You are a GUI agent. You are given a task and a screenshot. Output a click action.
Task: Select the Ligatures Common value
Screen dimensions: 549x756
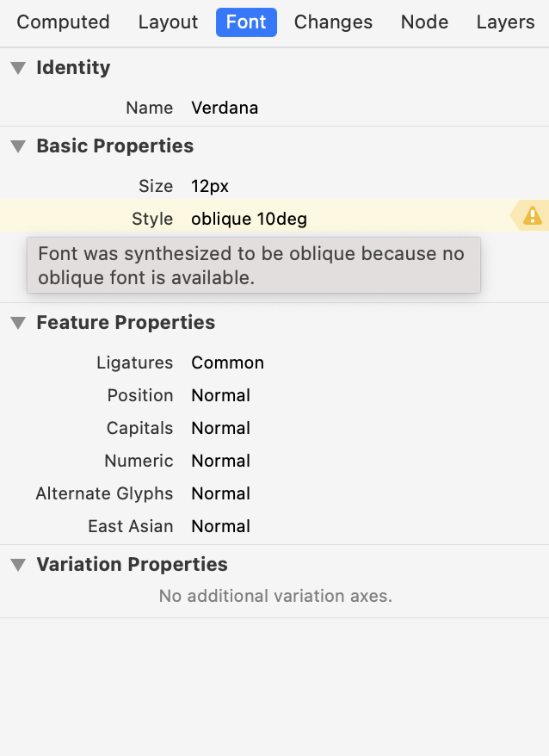[x=227, y=363]
